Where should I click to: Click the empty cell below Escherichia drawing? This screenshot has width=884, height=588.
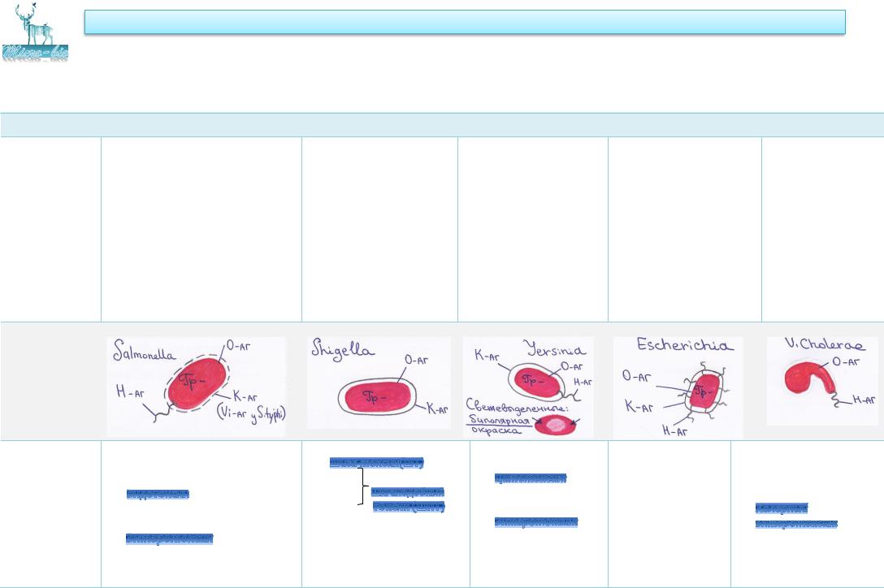tap(669, 513)
